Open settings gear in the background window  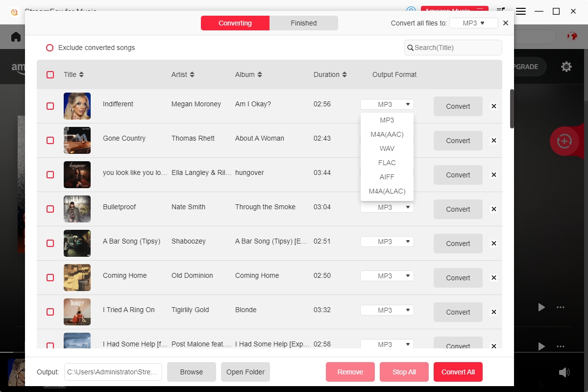coord(566,67)
